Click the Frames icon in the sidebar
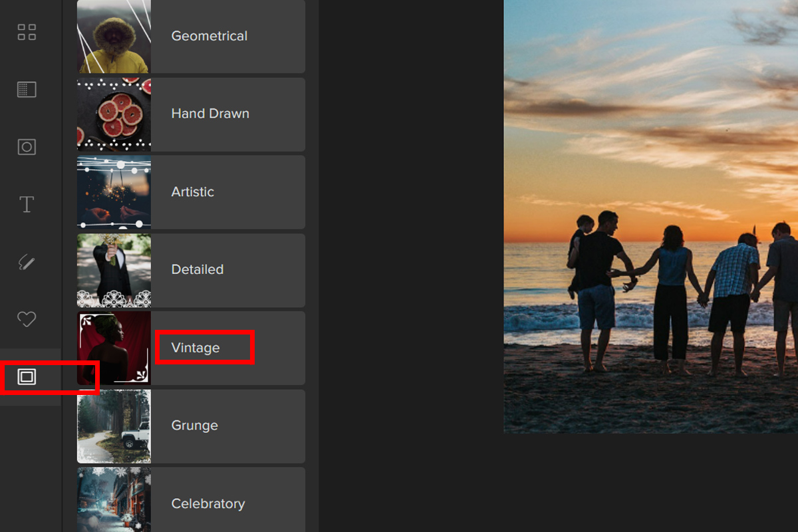The image size is (798, 532). point(27,377)
